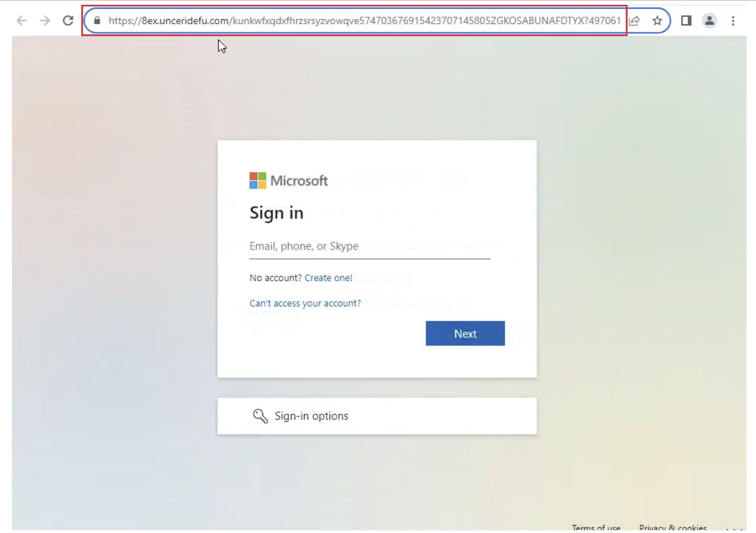Image resolution: width=756 pixels, height=533 pixels.
Task: Click the key icon beside Sign-in options
Action: coord(260,416)
